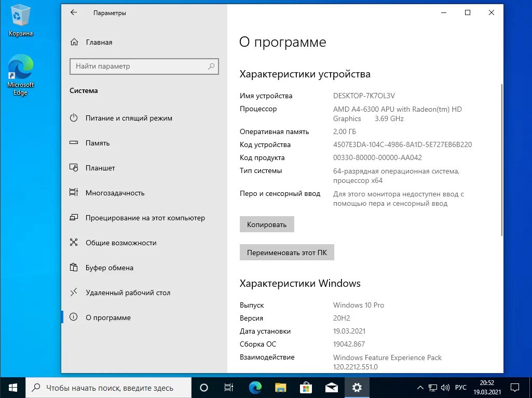532x398 pixels.
Task: Click the processor value AMD A4-6300 APU
Action: coord(397,114)
